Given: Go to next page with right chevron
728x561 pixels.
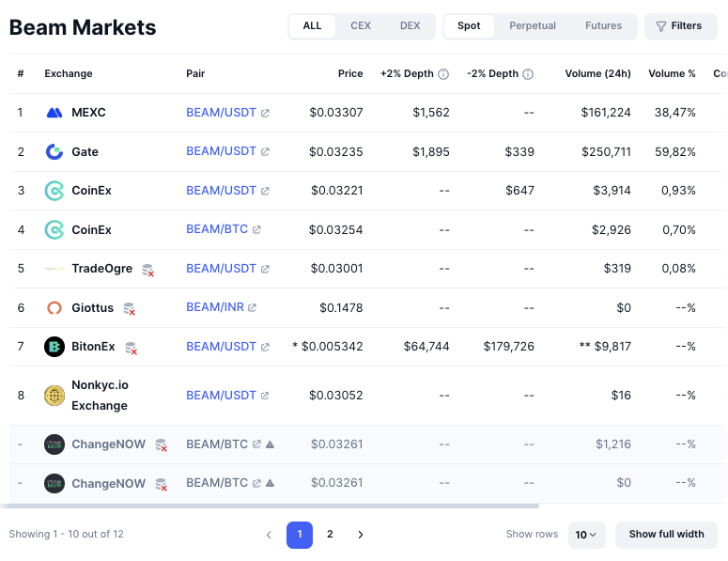Looking at the screenshot, I should (x=361, y=535).
